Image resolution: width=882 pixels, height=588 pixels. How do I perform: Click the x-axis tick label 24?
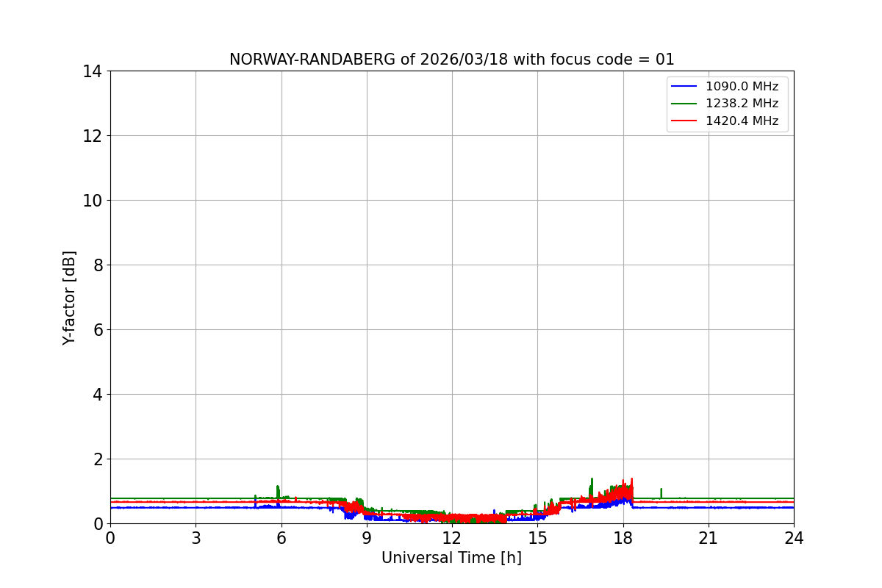(794, 538)
